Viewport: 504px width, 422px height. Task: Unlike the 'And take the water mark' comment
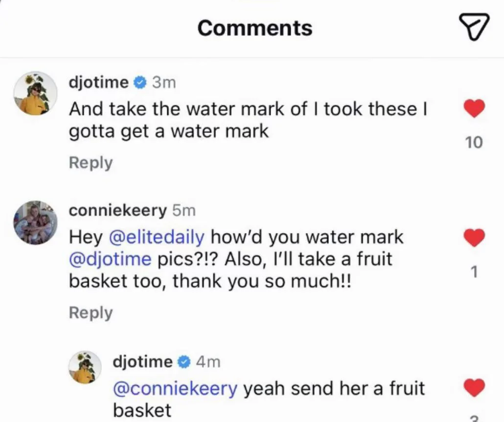[473, 109]
